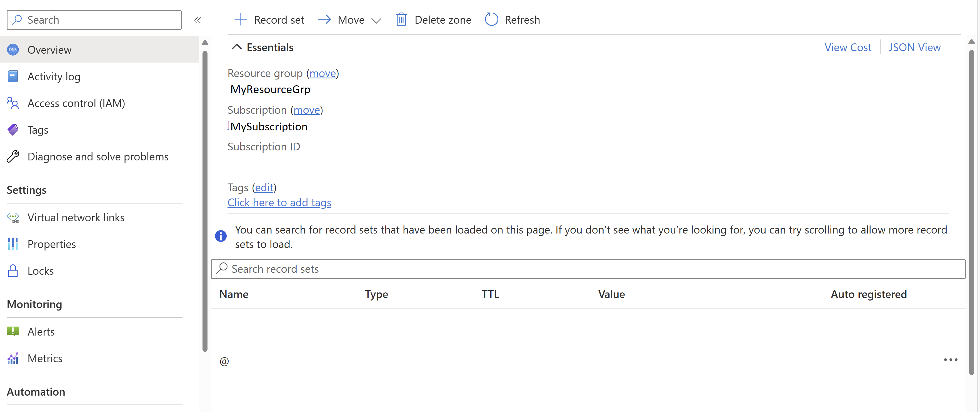Click here to add tags link
This screenshot has width=980, height=412.
[x=279, y=202]
